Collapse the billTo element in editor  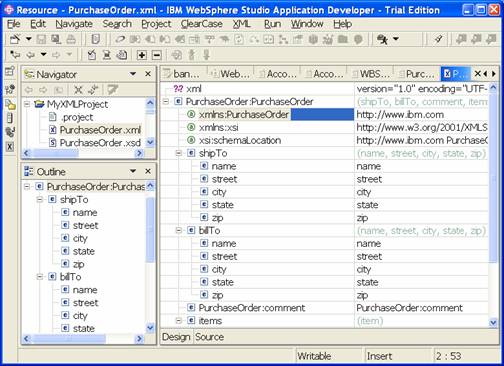click(x=179, y=231)
